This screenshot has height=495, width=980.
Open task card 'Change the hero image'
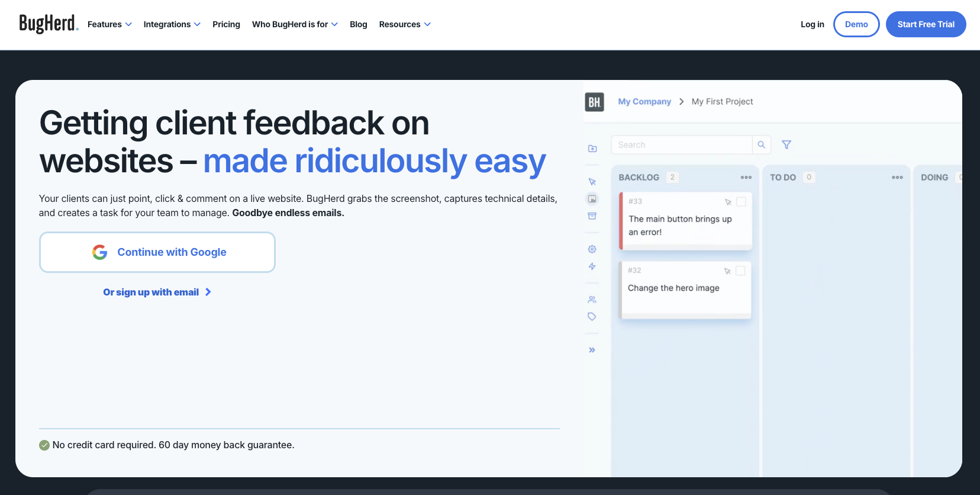[685, 290]
